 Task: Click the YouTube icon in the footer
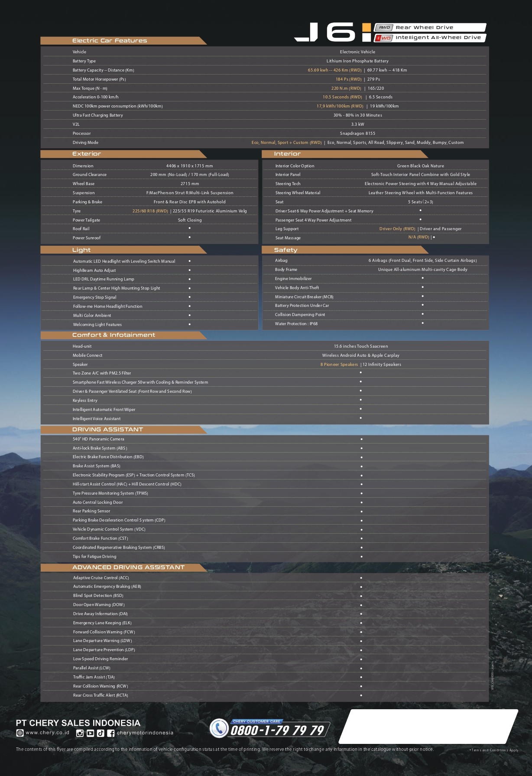[90, 733]
